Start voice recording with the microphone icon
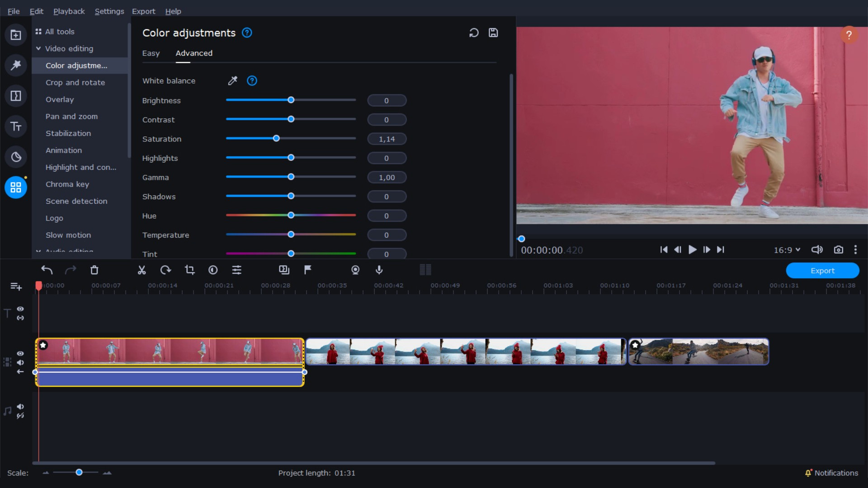The image size is (868, 488). click(379, 270)
